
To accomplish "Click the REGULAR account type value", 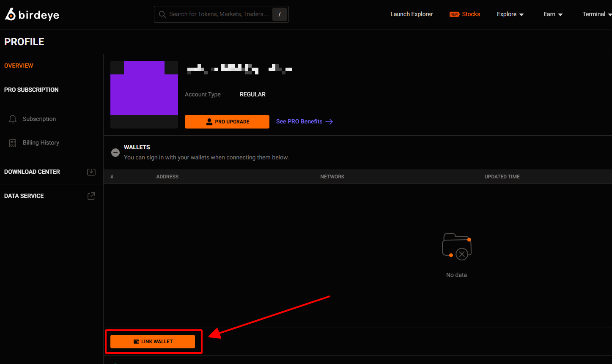I will [252, 95].
